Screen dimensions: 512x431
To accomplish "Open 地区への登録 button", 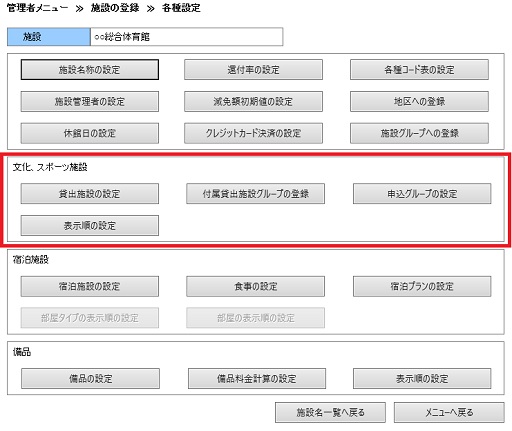I will [x=419, y=101].
